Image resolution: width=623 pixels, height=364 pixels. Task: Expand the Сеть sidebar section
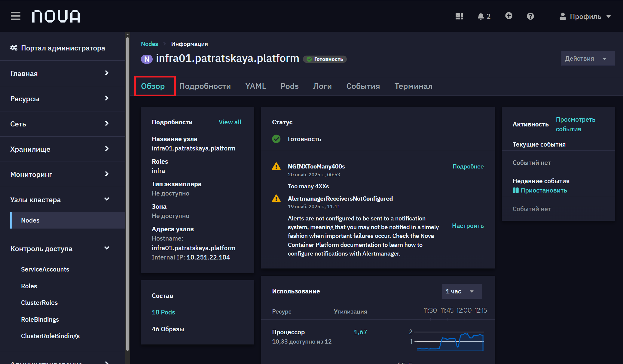tap(63, 124)
